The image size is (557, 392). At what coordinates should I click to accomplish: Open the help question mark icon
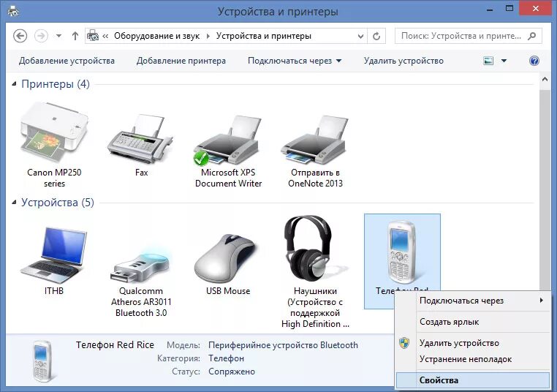[x=534, y=61]
